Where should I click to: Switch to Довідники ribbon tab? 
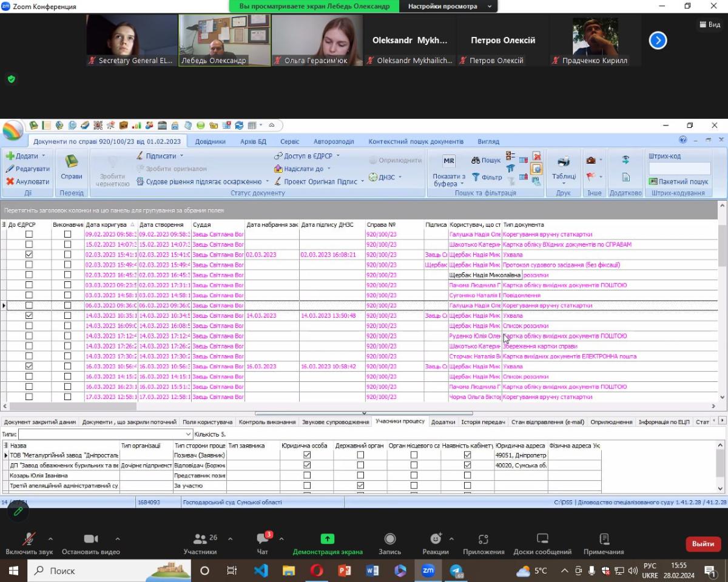[x=211, y=141]
